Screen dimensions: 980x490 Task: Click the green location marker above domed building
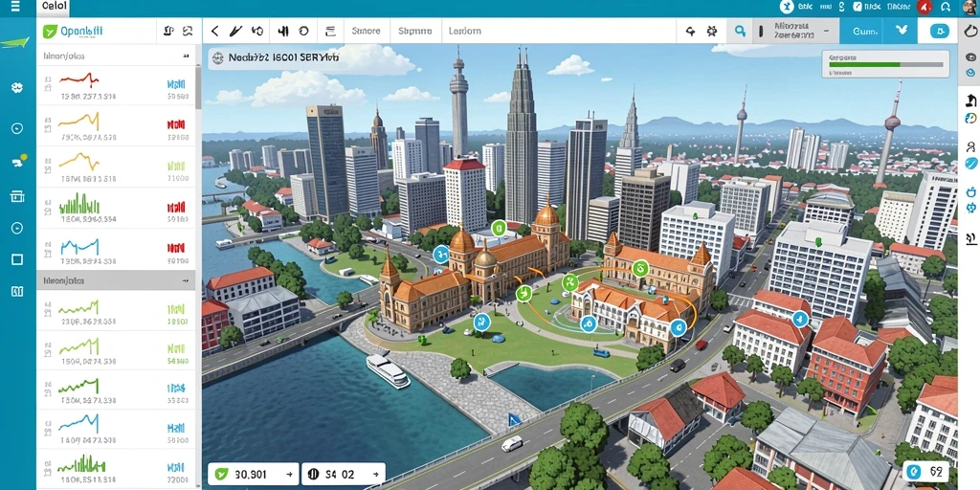[498, 228]
